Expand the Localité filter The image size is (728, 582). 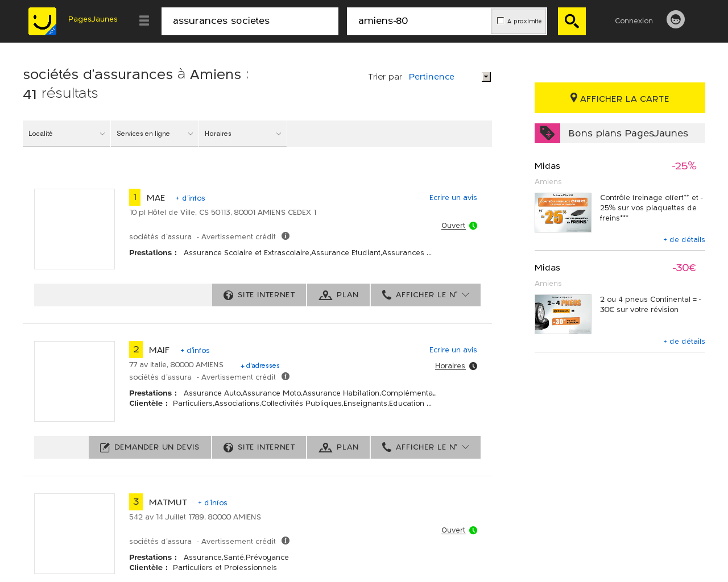click(67, 134)
